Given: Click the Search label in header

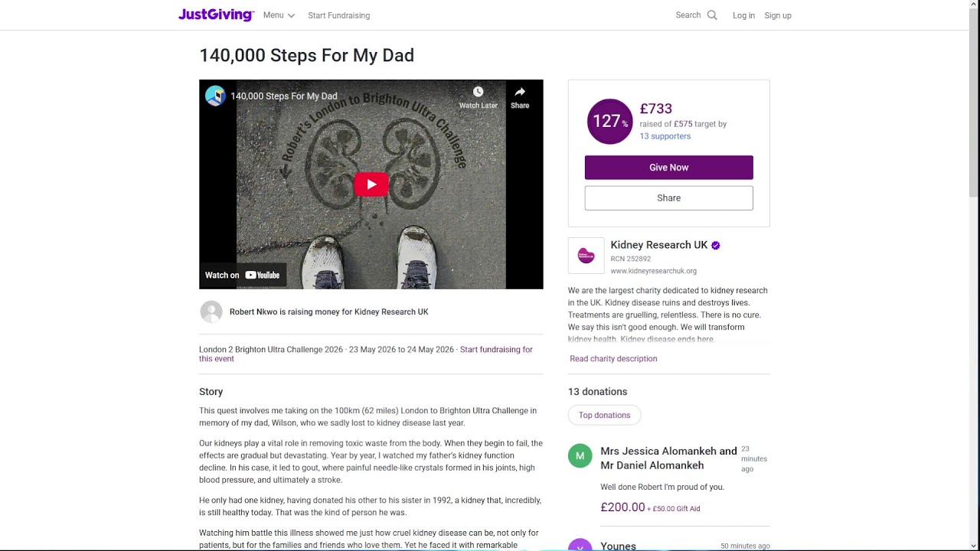Looking at the screenshot, I should 688,15.
